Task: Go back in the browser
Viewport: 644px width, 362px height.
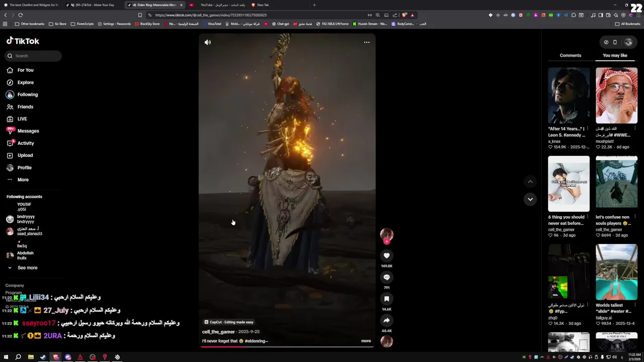Action: (x=6, y=15)
